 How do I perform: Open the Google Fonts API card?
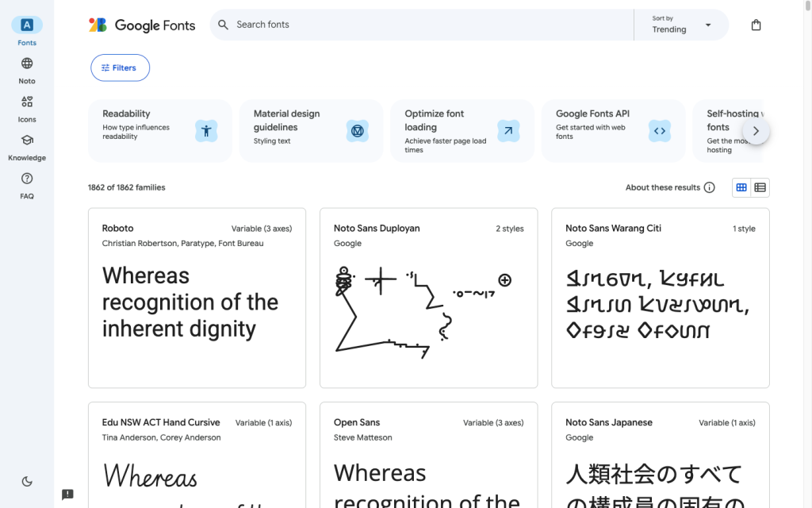[614, 131]
